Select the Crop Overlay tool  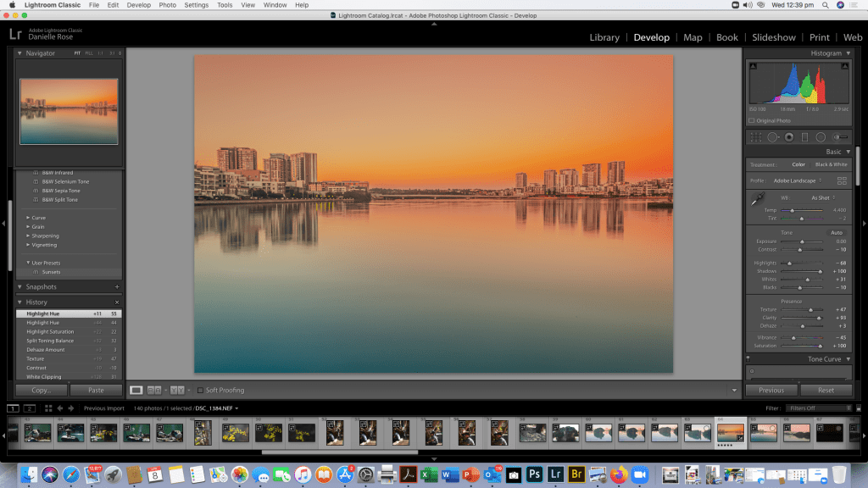[755, 137]
